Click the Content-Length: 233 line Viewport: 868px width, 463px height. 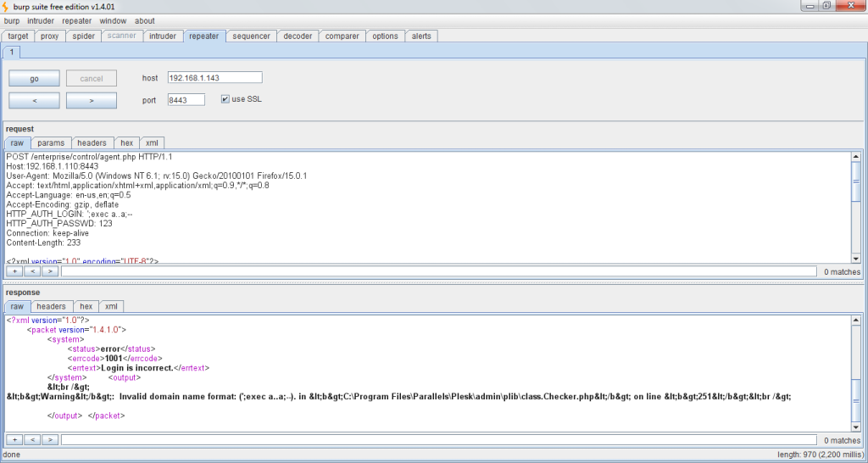43,243
